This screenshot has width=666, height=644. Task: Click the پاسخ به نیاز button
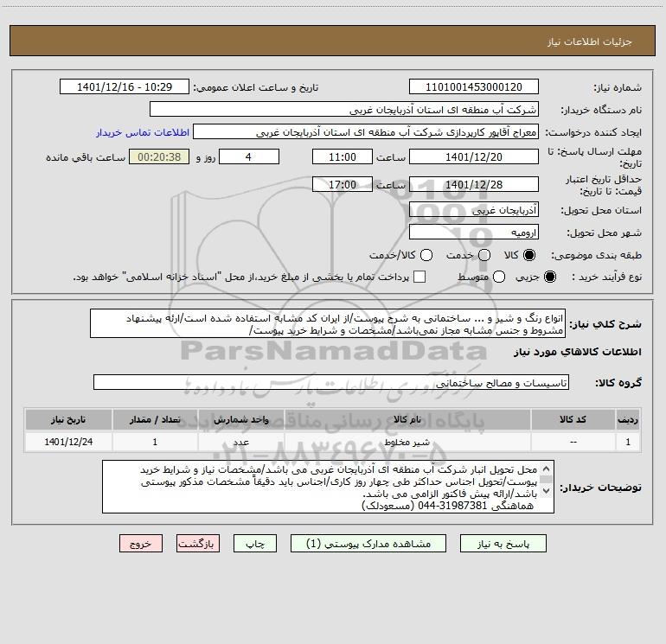point(503,544)
